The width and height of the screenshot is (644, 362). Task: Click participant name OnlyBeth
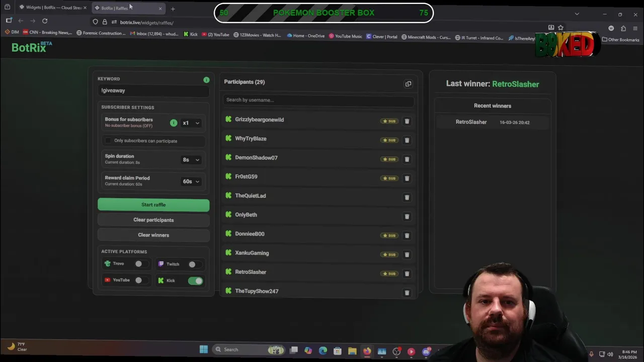246,215
